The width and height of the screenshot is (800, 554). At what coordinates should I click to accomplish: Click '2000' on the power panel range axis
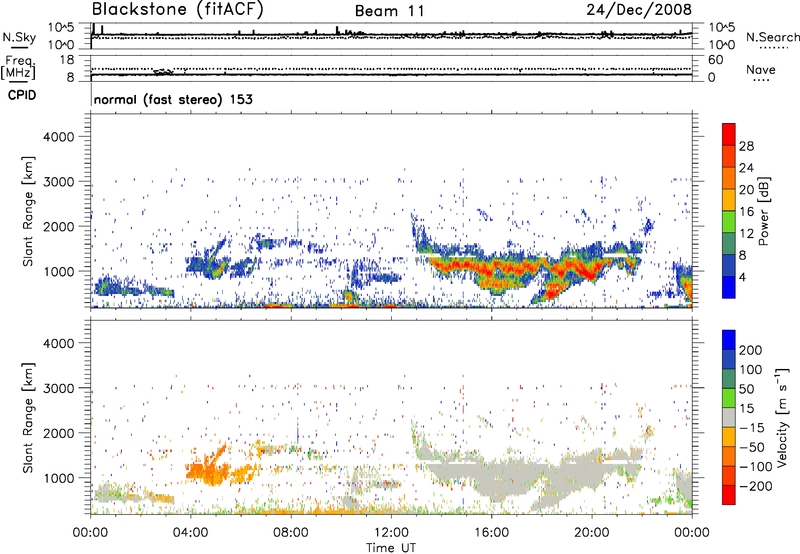[59, 226]
